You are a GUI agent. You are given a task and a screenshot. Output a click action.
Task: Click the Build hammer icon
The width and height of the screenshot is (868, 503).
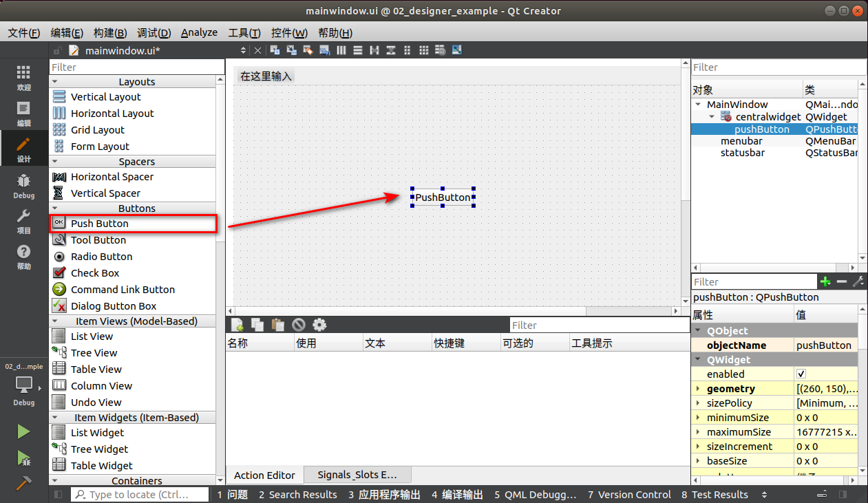tap(23, 483)
